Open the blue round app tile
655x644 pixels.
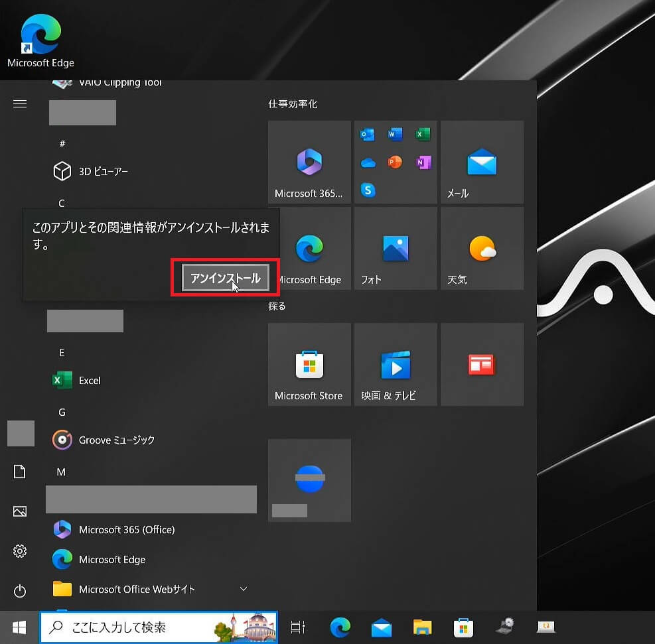pos(309,480)
